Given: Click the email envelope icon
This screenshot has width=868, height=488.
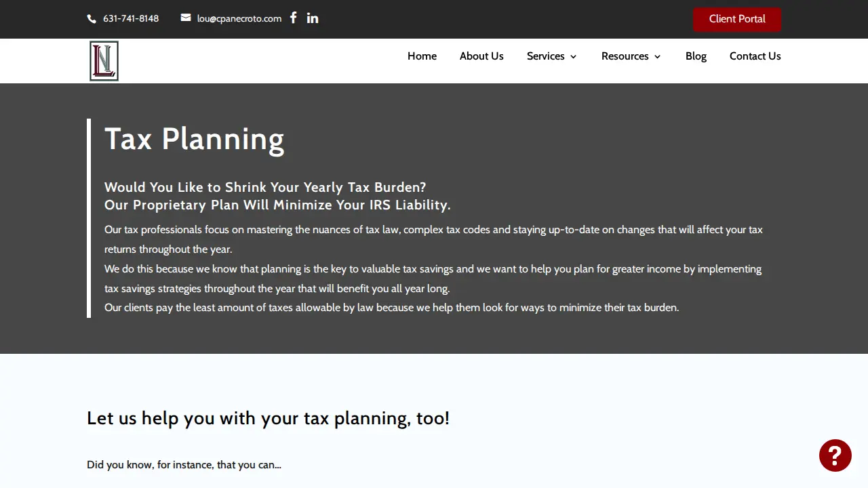Looking at the screenshot, I should 186,18.
